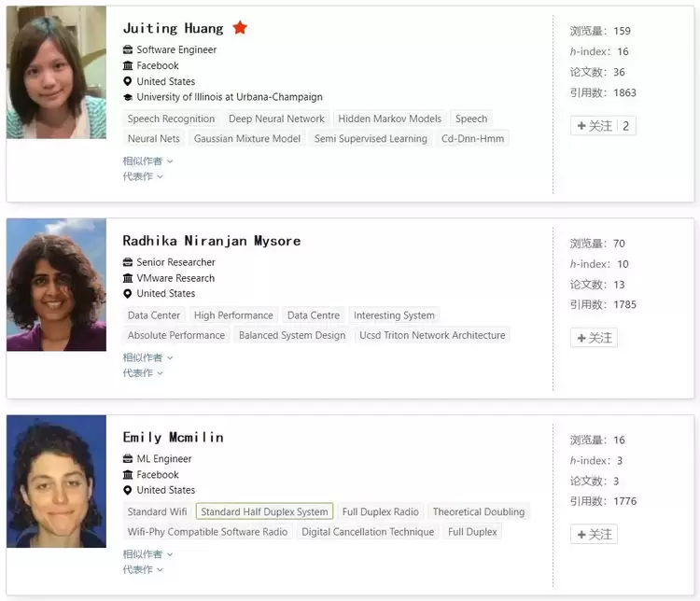Click the location pin in Radhika's profile
Screen dimensions: 700x601
point(128,294)
